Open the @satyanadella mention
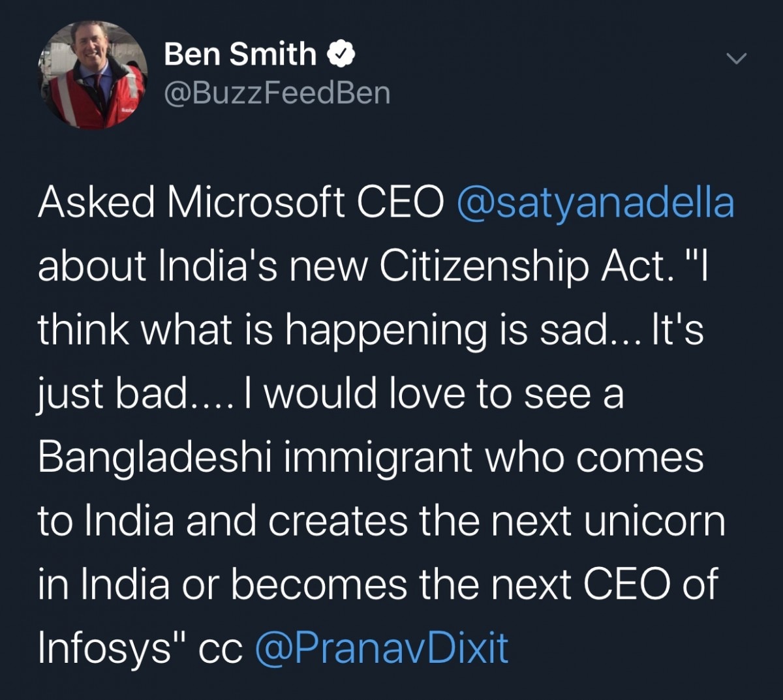783x700 pixels. coord(595,203)
